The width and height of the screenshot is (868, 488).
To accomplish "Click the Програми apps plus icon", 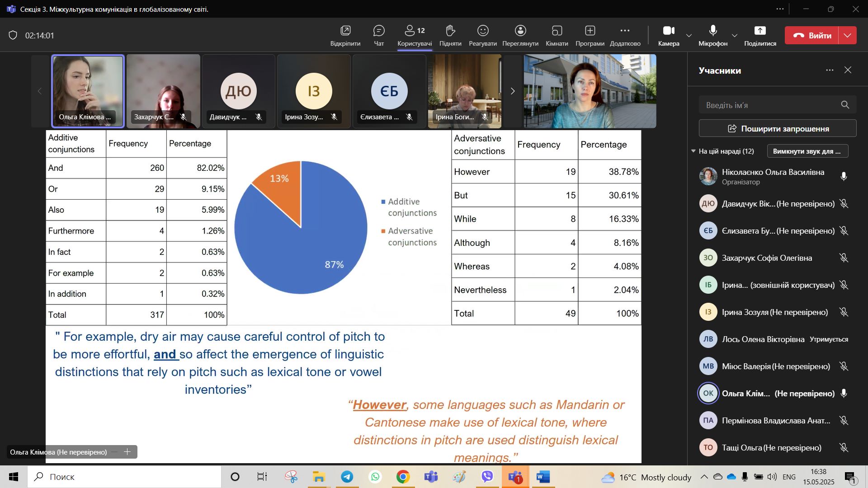I will 590,31.
